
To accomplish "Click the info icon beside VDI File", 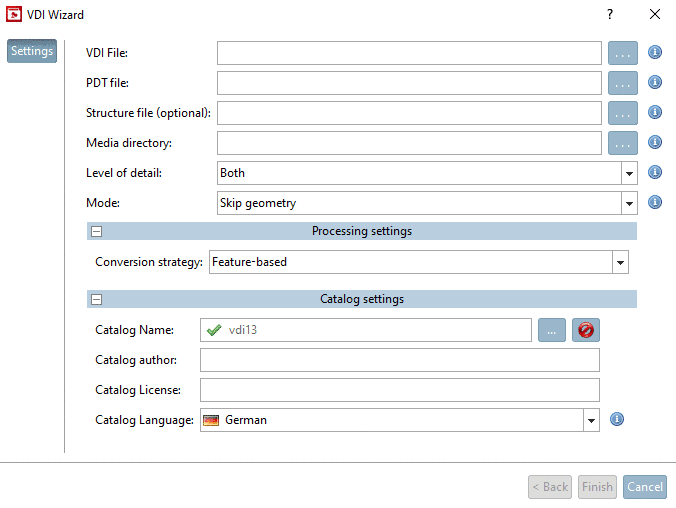I will point(656,53).
